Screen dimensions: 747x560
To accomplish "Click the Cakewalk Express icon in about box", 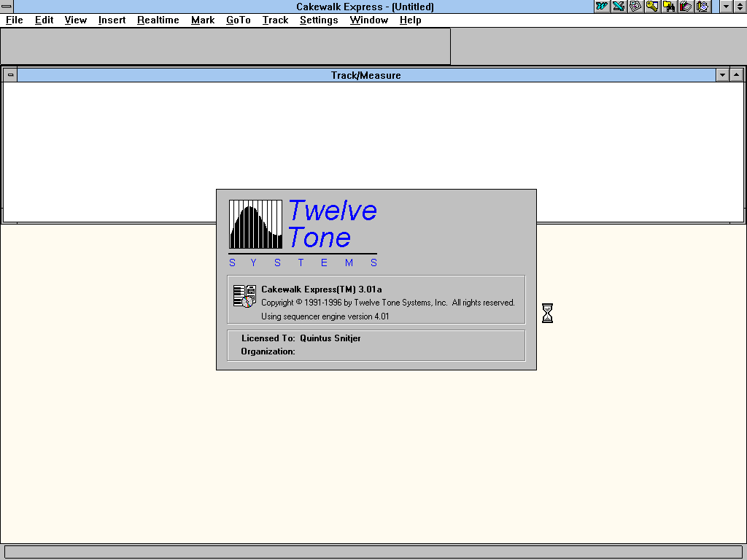I will pos(244,296).
